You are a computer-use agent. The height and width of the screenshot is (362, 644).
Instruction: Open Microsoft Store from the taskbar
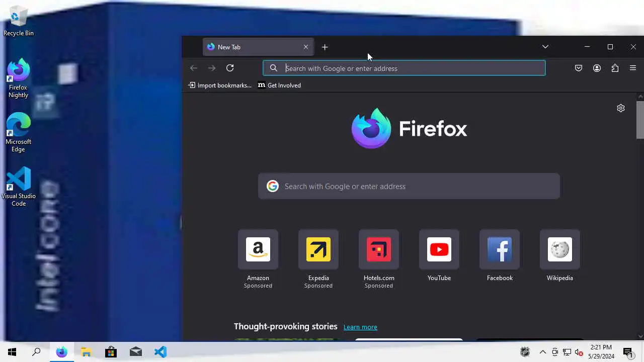[x=111, y=352]
